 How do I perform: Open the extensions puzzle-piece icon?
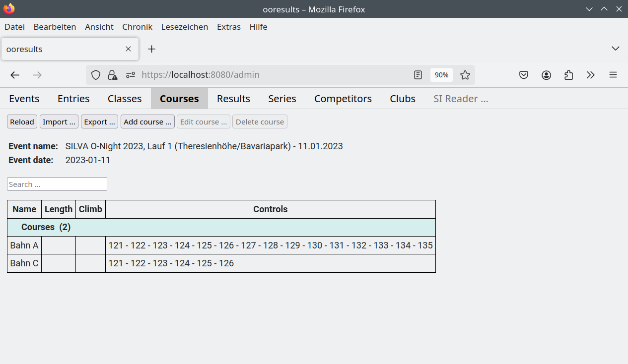coord(568,75)
